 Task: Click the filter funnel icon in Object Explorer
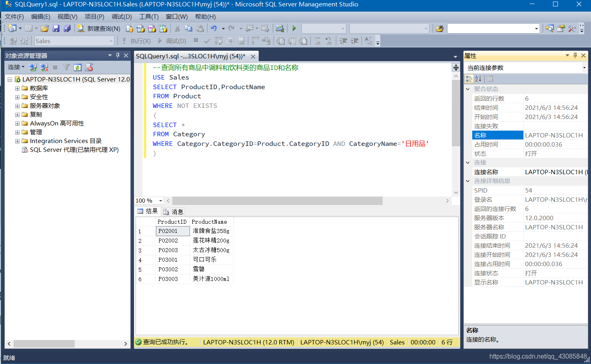pos(66,67)
